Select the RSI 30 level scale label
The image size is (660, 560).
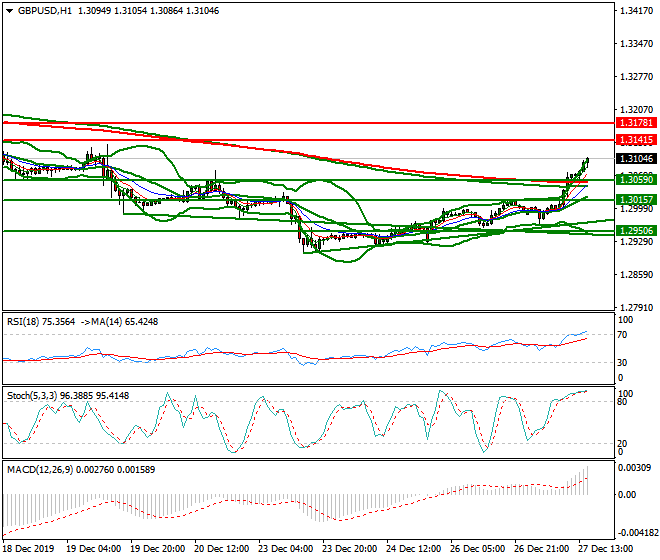622,363
